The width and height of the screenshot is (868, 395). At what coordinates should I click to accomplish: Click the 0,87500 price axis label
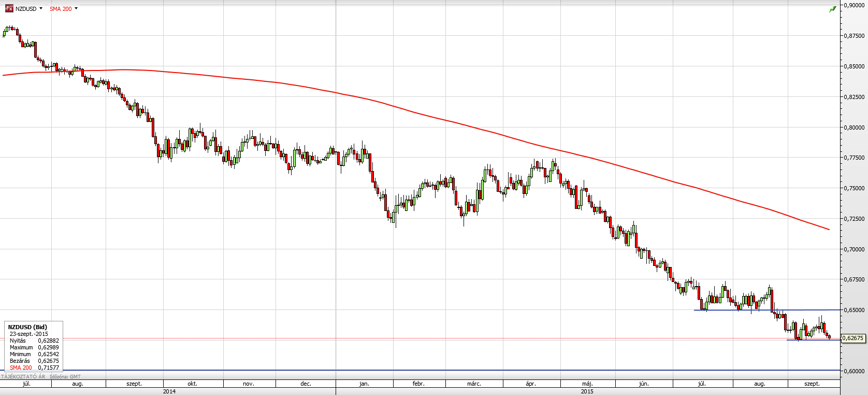pyautogui.click(x=855, y=36)
